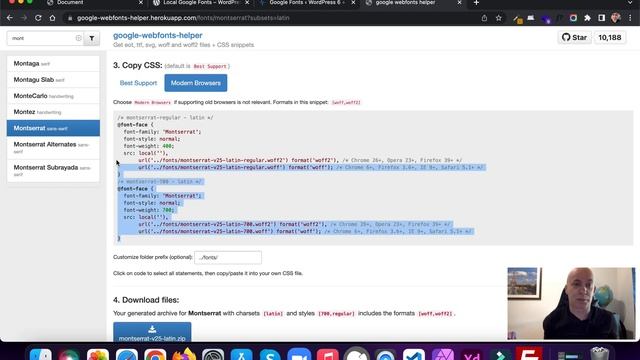The height and width of the screenshot is (360, 640).
Task: Open Visual Studio Code from the dock
Action: (x=414, y=354)
